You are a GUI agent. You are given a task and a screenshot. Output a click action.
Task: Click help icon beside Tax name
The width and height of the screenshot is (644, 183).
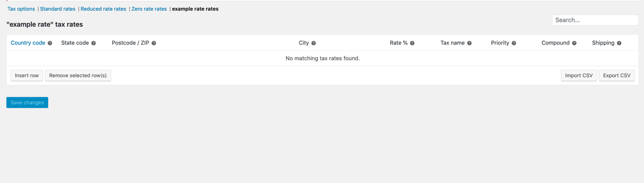(469, 43)
